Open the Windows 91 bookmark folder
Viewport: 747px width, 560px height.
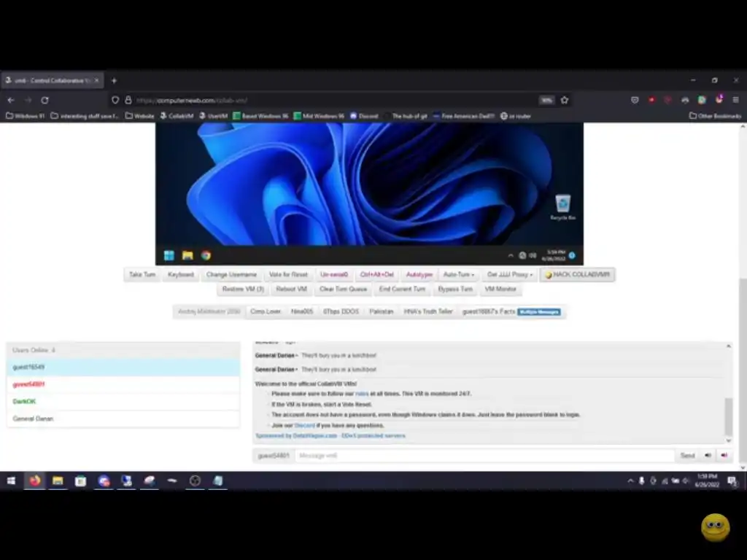(25, 116)
